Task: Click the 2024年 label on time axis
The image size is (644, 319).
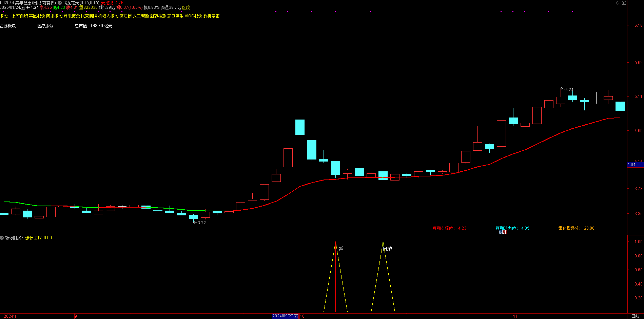Action: (x=11, y=316)
